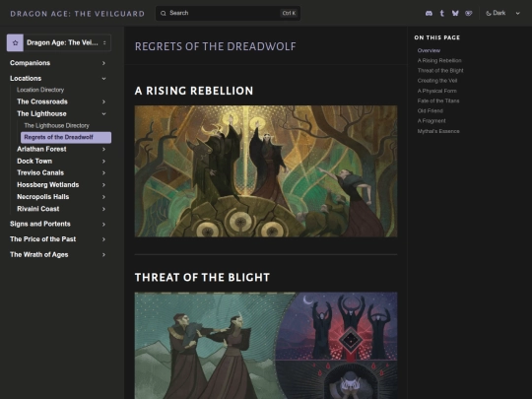Open Companions in the sidebar
This screenshot has width=532, height=399.
(31, 63)
